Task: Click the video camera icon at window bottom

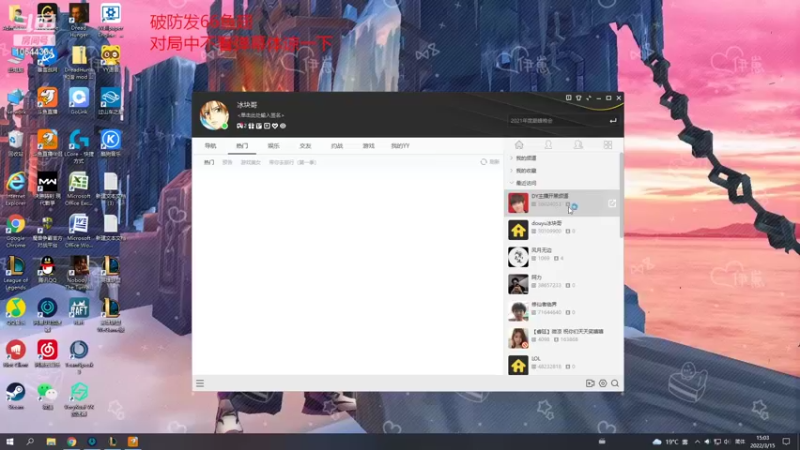Action: pyautogui.click(x=590, y=383)
